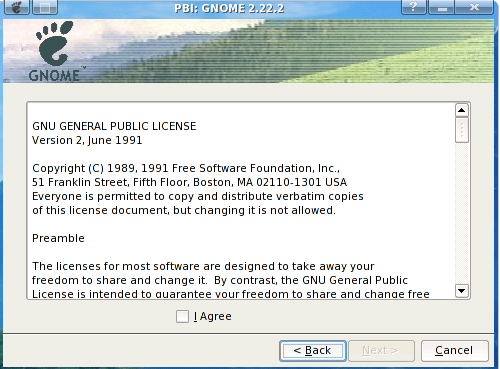Click the greyed-out Next button
This screenshot has width=500, height=369.
(x=381, y=351)
